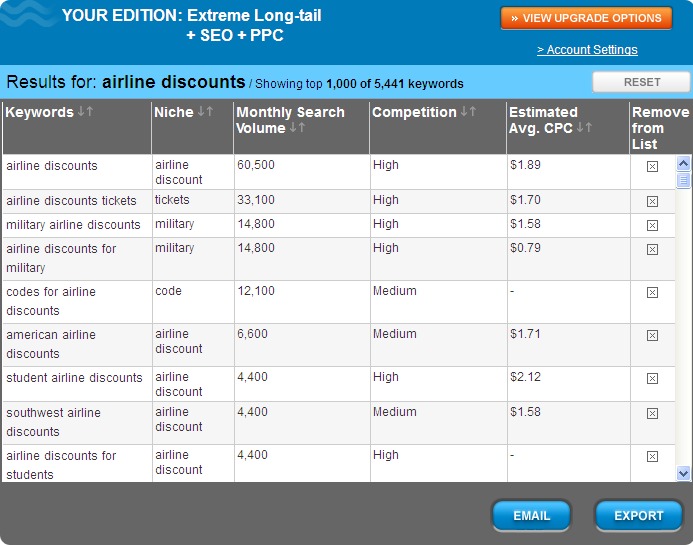This screenshot has height=545, width=693.
Task: Remove 'airline discounts for students' row
Action: (652, 457)
